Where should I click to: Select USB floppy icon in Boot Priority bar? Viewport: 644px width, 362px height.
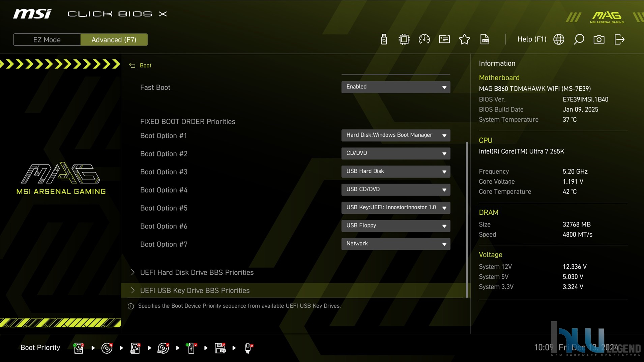tap(220, 348)
